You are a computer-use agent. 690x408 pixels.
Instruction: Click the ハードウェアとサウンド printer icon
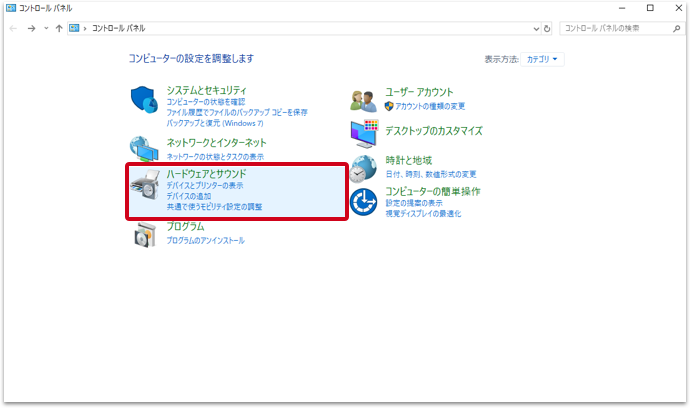coord(145,185)
